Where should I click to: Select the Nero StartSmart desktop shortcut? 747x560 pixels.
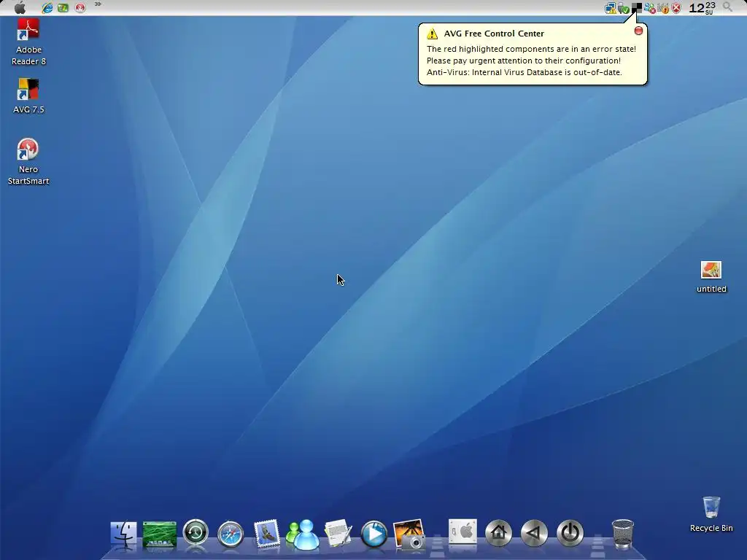(x=28, y=161)
